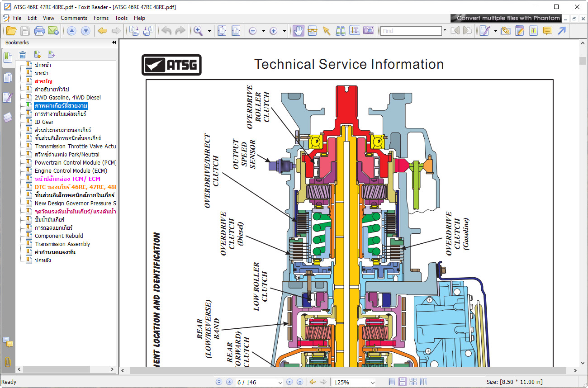Click Convert multiple files with Phantom banner

tap(506, 18)
